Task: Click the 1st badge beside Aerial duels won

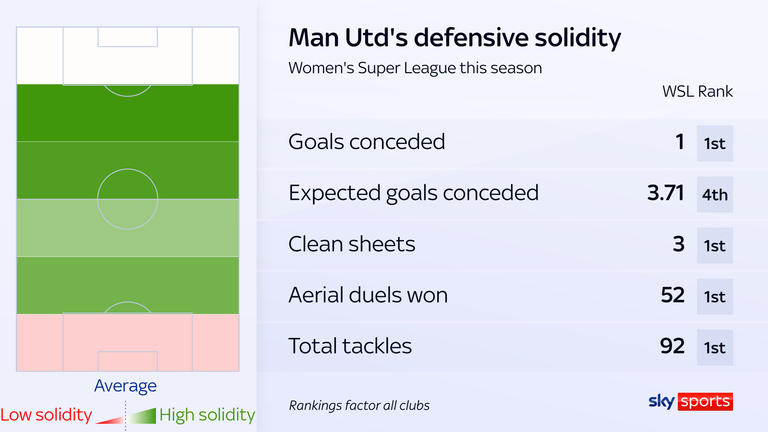Action: click(x=715, y=295)
